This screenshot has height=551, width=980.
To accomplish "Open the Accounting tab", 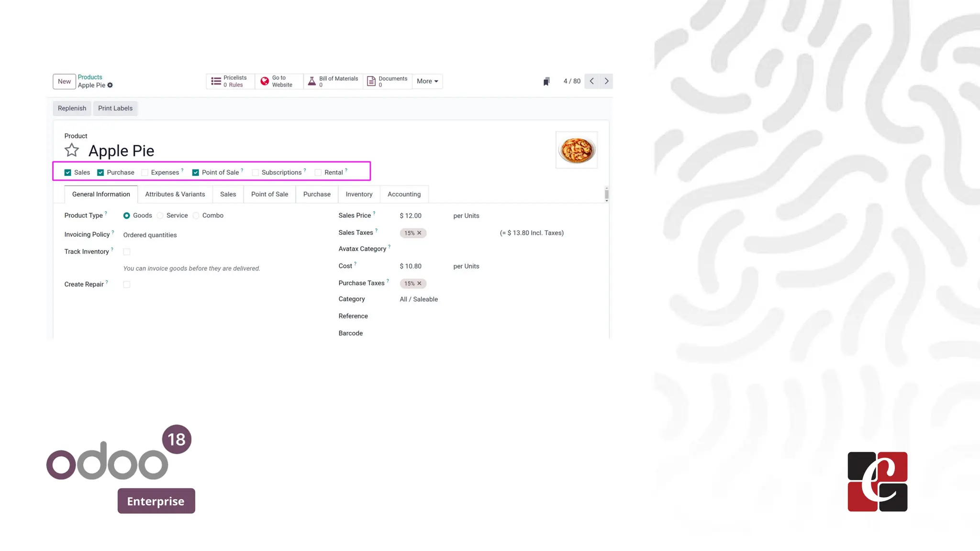I will (404, 194).
